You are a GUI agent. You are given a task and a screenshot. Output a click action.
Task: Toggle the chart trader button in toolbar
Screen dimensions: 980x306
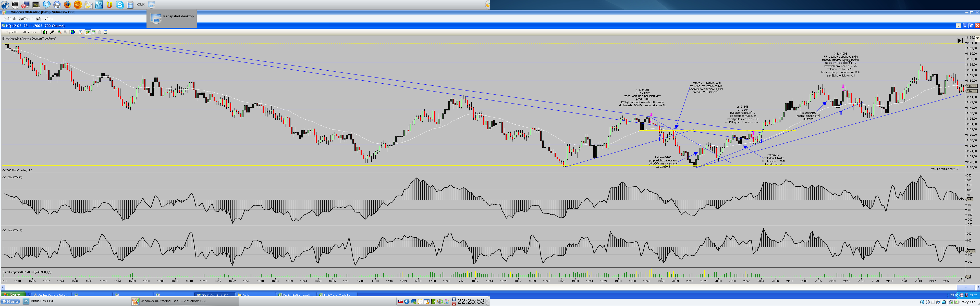(x=88, y=32)
